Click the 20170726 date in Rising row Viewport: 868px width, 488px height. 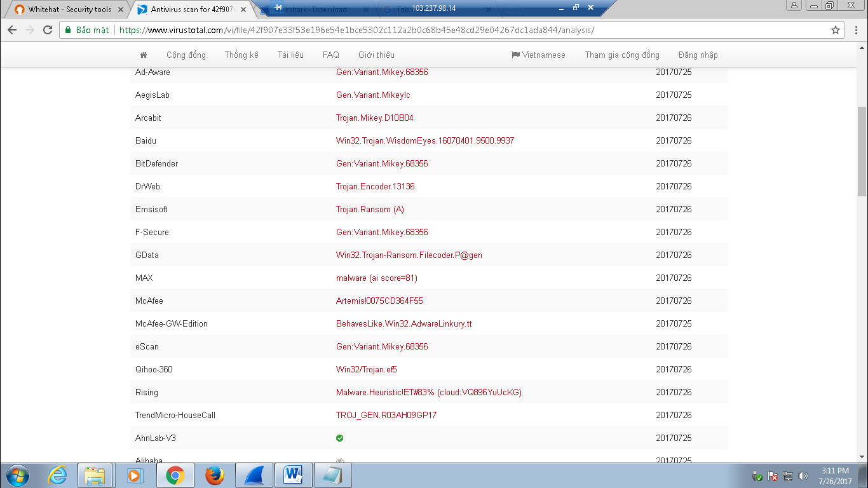[x=674, y=392]
